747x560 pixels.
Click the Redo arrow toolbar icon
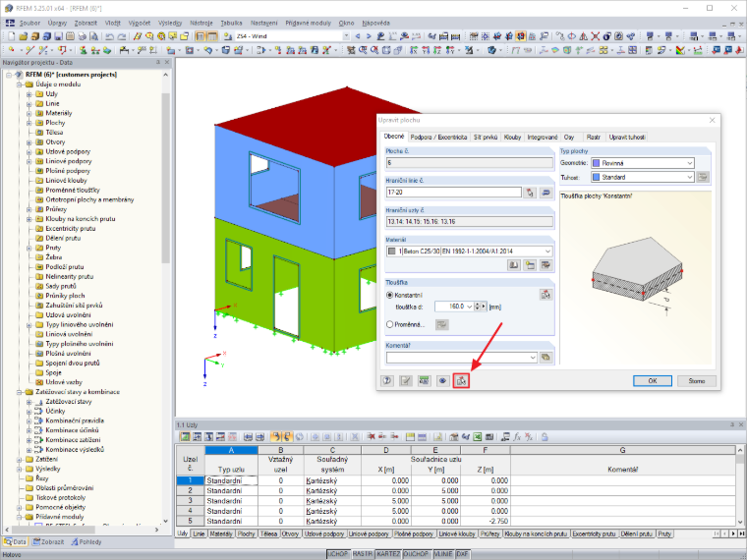122,36
